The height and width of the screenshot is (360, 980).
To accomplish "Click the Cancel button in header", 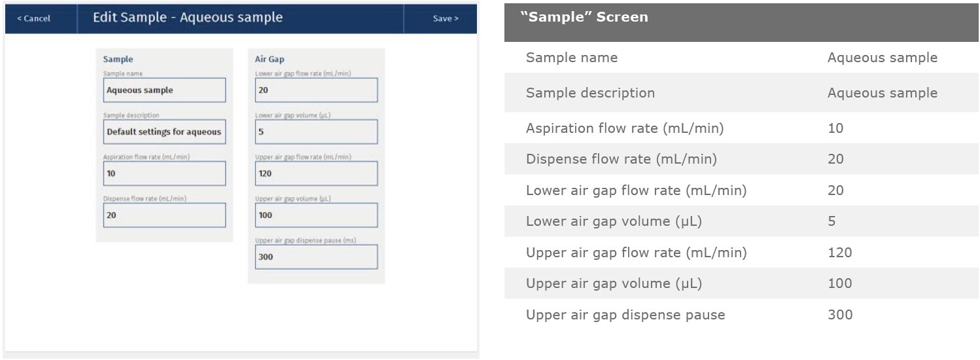I will click(34, 18).
